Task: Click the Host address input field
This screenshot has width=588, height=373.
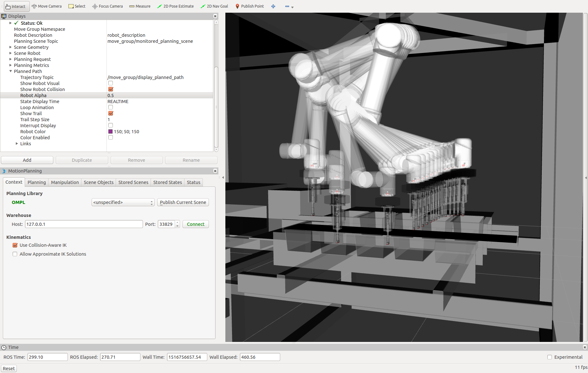Action: point(83,224)
